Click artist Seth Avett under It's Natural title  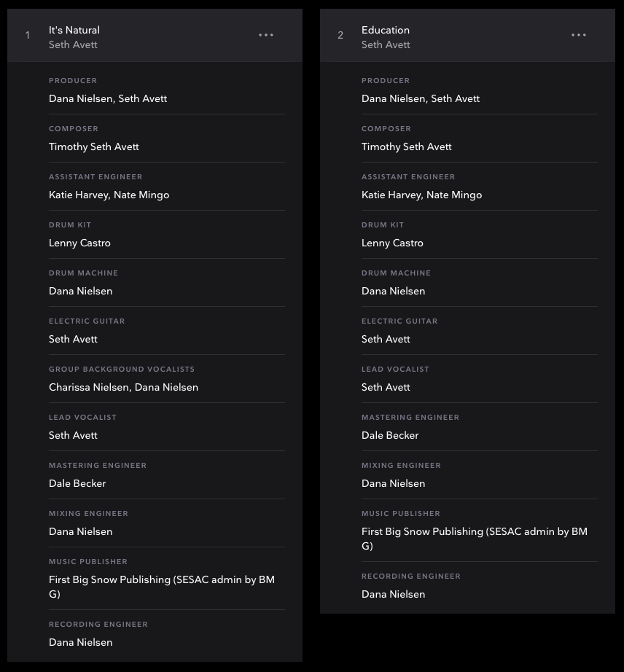pyautogui.click(x=73, y=44)
